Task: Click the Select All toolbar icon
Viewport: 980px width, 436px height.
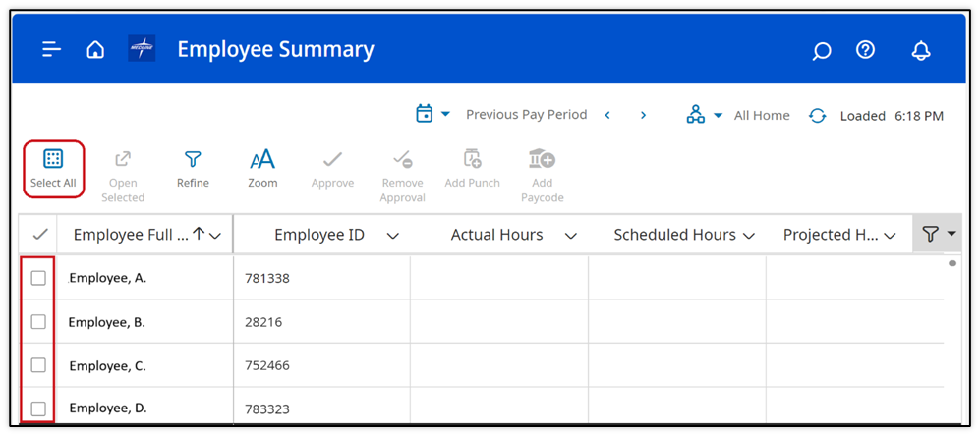Action: [53, 168]
